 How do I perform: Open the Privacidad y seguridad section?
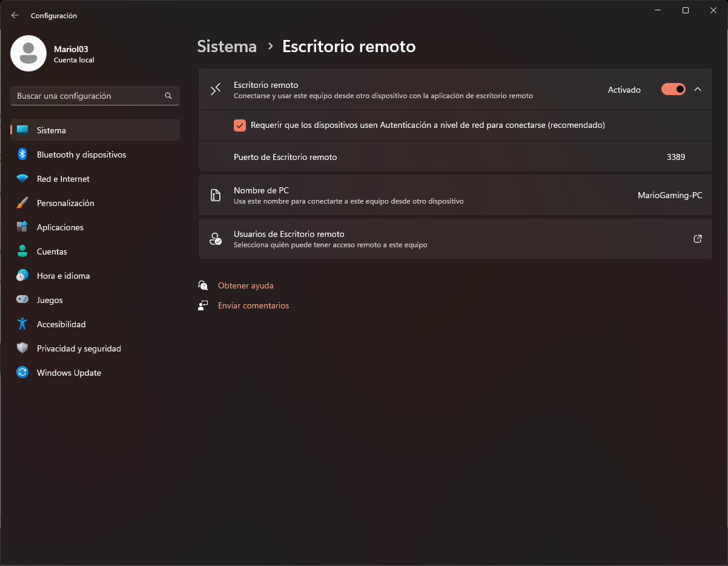point(79,348)
